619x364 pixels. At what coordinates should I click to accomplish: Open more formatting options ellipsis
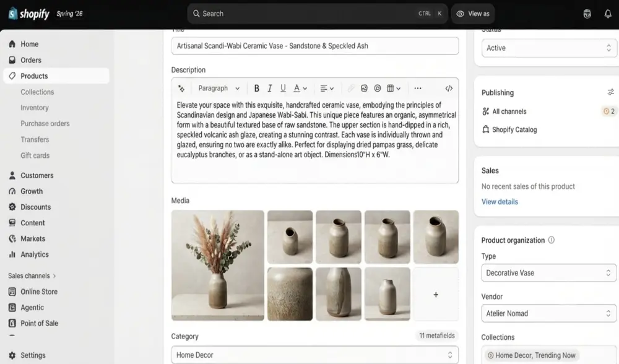418,89
